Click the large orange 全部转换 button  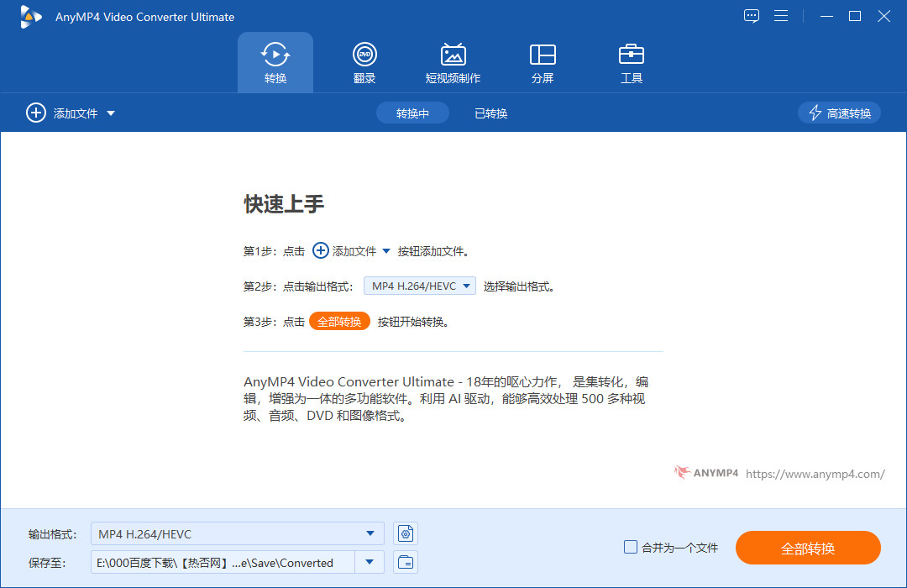[808, 548]
